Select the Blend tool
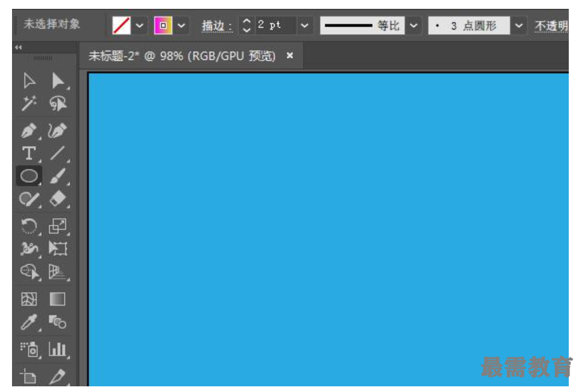The image size is (577, 392). [x=58, y=322]
